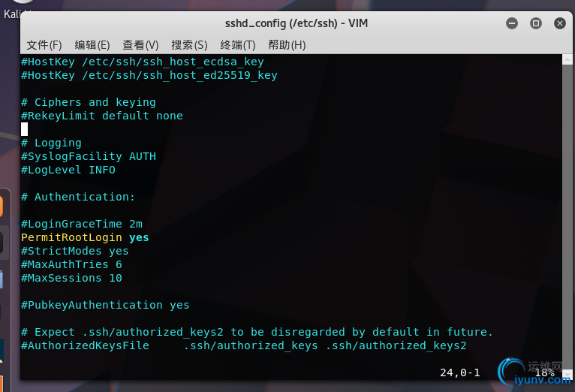575x392 pixels.
Task: Maximize the VIM terminal window
Action: (536, 23)
